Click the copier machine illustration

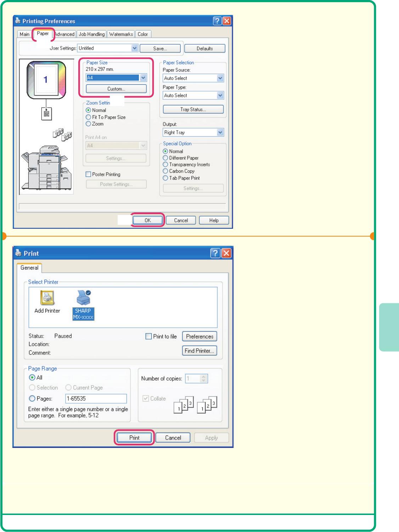(46, 168)
